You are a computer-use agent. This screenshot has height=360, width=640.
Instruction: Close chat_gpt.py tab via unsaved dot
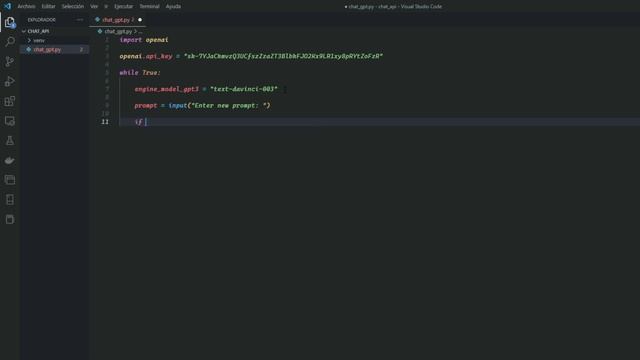[x=140, y=20]
